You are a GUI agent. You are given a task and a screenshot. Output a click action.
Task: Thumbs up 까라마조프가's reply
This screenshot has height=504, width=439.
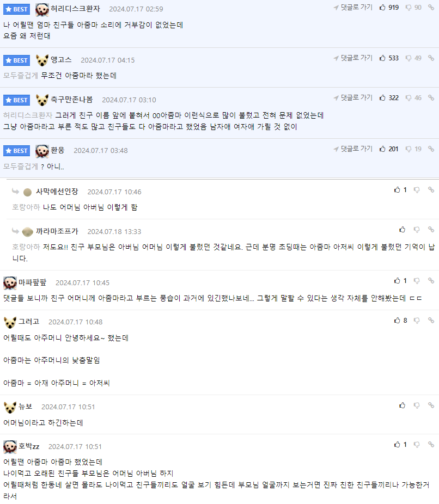pyautogui.click(x=403, y=230)
